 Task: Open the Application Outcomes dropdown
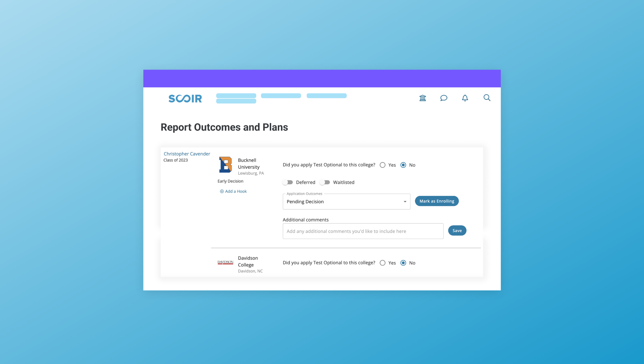346,202
